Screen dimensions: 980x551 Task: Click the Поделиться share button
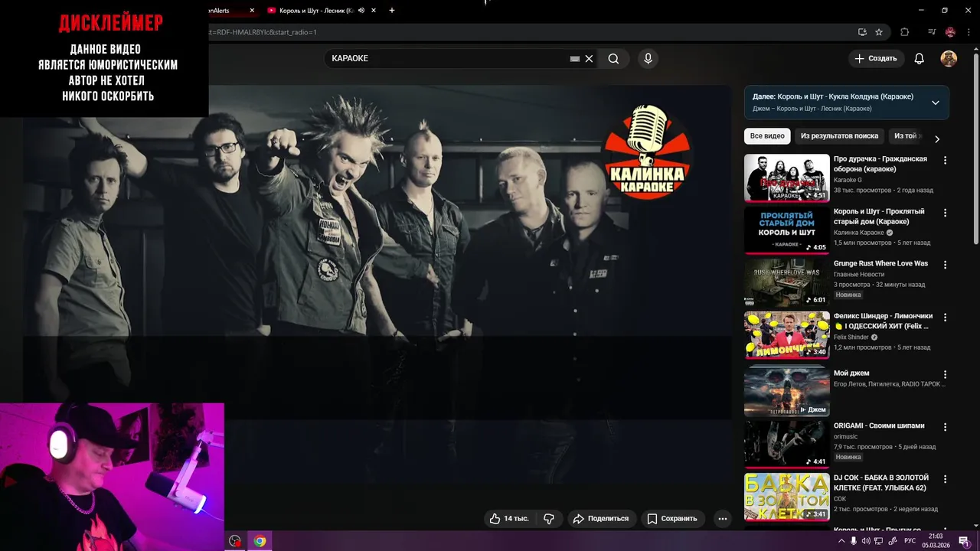(x=601, y=518)
